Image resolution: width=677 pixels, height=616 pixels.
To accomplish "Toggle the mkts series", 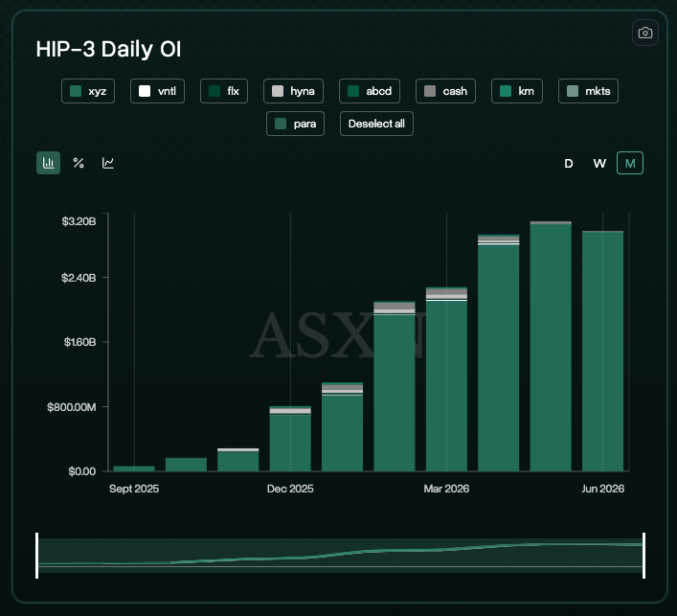I will (x=589, y=91).
